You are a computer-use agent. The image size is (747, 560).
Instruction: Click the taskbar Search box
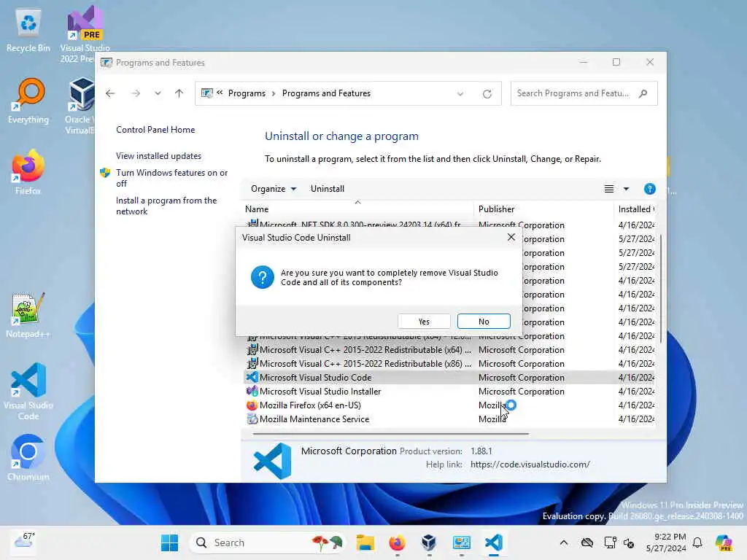[x=267, y=542]
